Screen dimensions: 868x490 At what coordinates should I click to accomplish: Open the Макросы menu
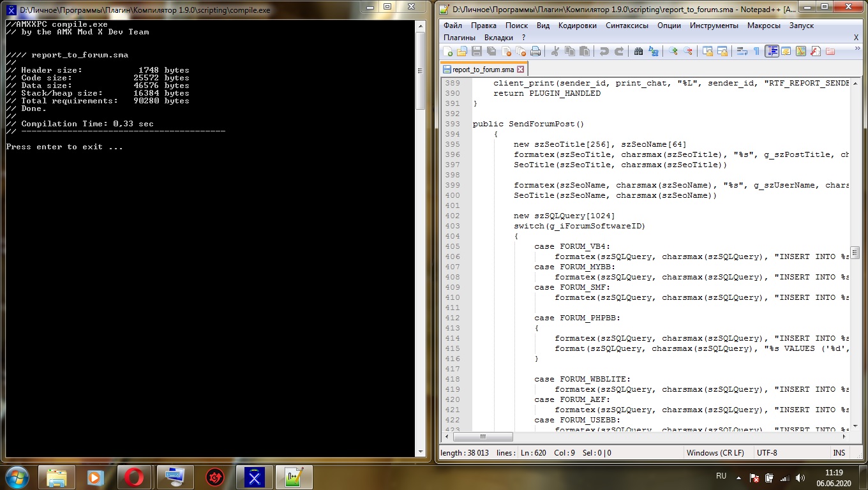coord(763,26)
